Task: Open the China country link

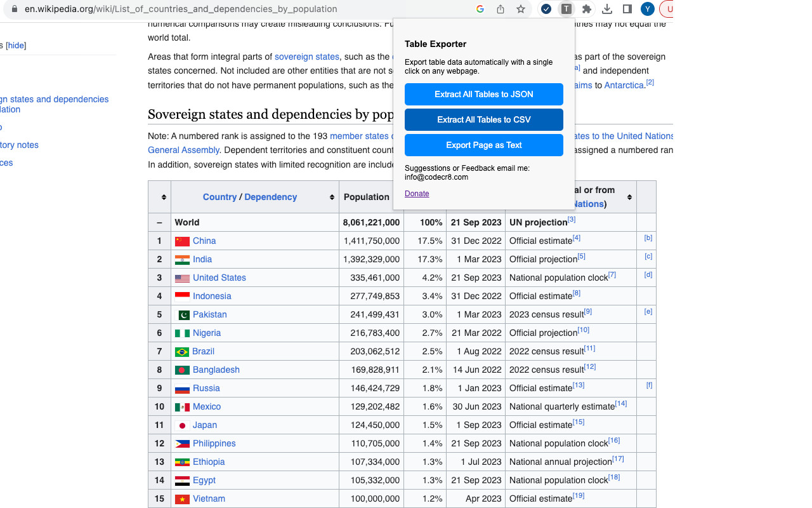Action: tap(204, 241)
